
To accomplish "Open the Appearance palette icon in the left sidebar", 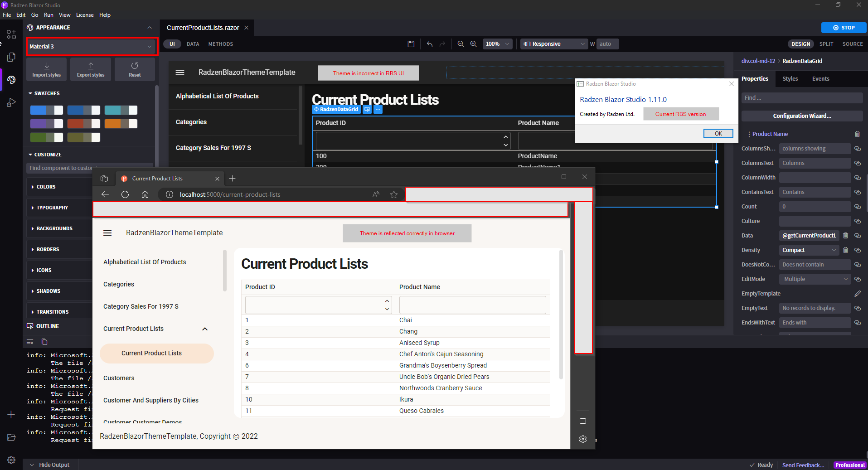I will tap(11, 80).
